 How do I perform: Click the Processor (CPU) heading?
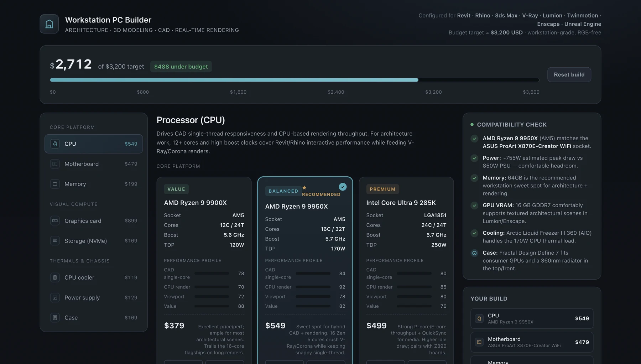pyautogui.click(x=191, y=120)
